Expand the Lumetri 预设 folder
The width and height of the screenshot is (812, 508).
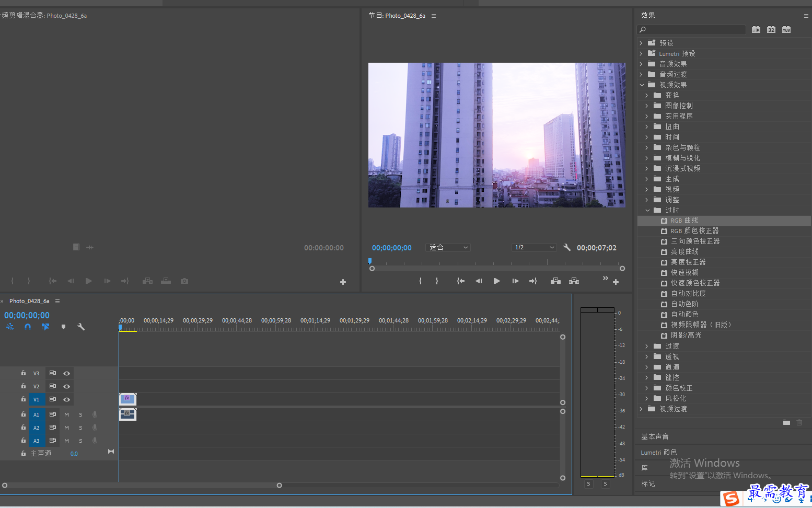pyautogui.click(x=641, y=53)
